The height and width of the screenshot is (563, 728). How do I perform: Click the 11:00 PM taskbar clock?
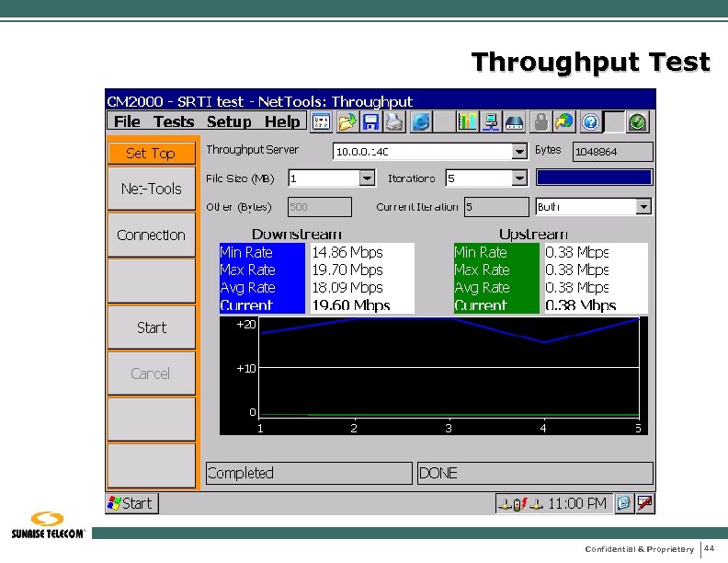(x=577, y=503)
